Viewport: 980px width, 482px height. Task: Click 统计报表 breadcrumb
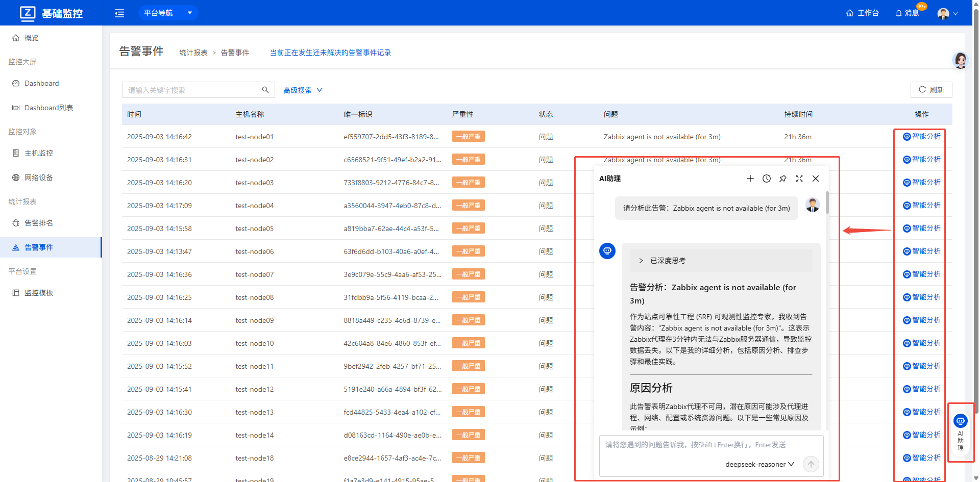(193, 53)
